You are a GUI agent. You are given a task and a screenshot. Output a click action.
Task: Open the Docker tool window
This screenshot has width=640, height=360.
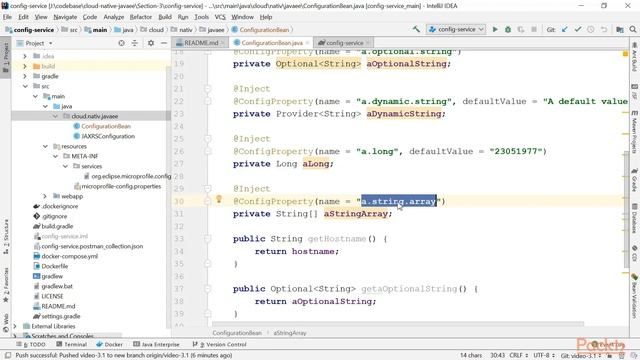[109, 344]
